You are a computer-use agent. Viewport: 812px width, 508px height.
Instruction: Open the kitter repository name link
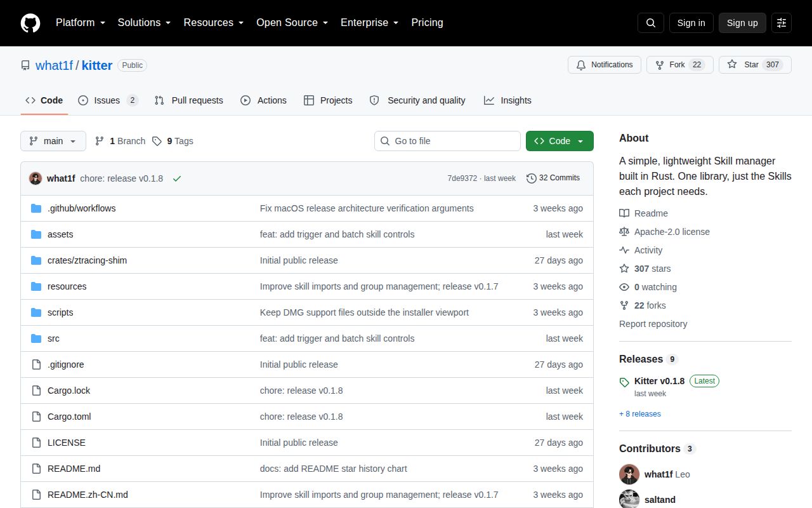[97, 65]
